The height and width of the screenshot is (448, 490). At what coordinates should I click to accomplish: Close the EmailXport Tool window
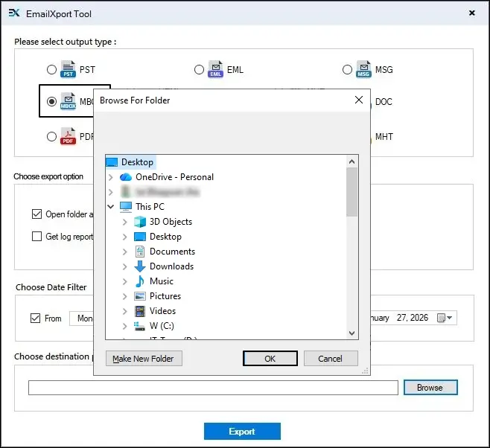(472, 13)
